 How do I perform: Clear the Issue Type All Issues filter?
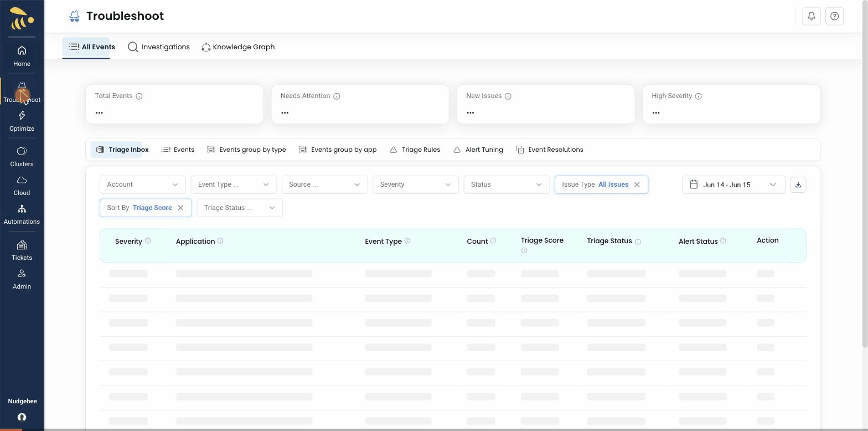coord(637,185)
